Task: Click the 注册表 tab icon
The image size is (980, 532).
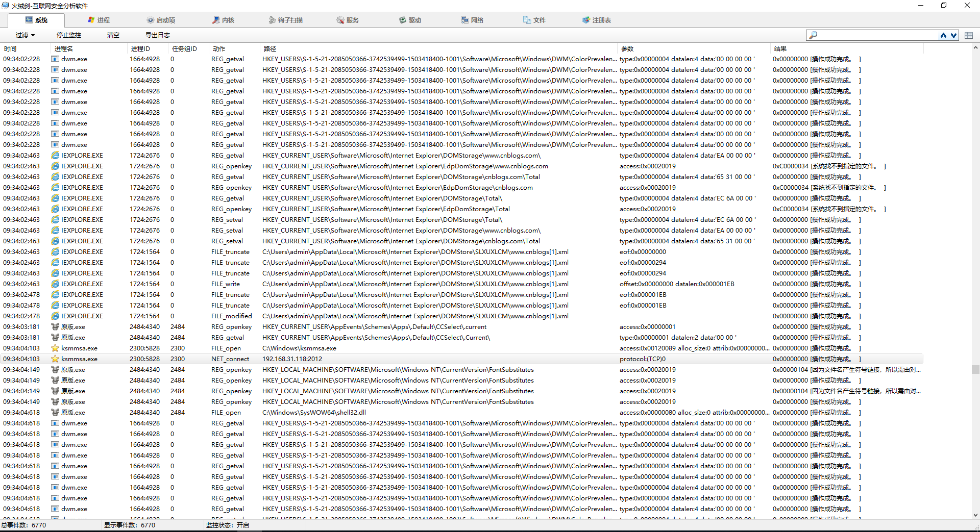Action: tap(586, 20)
